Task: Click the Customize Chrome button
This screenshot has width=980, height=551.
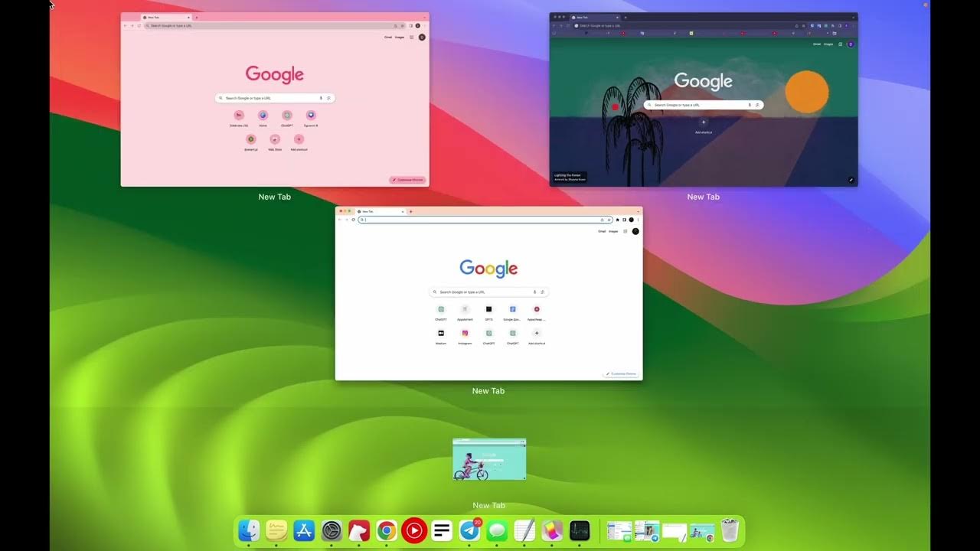Action: [x=620, y=373]
